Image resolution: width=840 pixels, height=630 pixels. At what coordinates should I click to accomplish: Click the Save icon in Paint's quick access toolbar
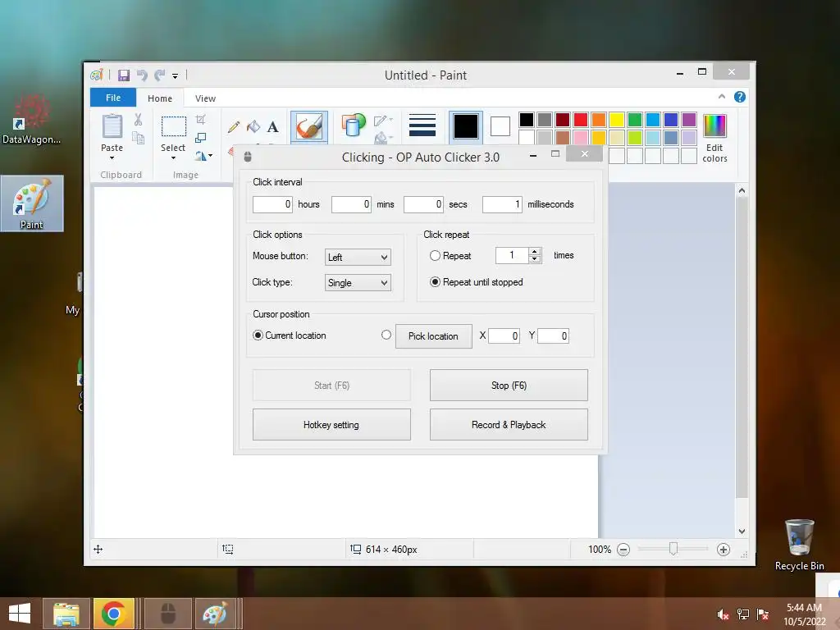[x=124, y=75]
